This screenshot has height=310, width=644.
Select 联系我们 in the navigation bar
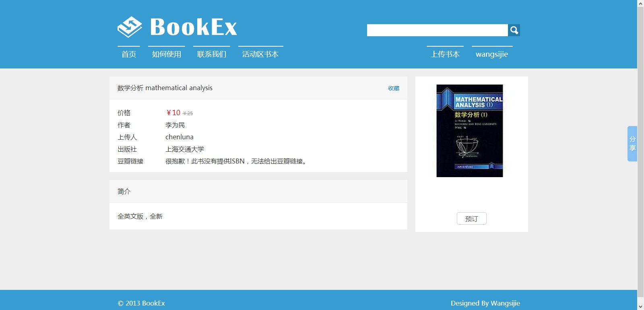coord(212,54)
